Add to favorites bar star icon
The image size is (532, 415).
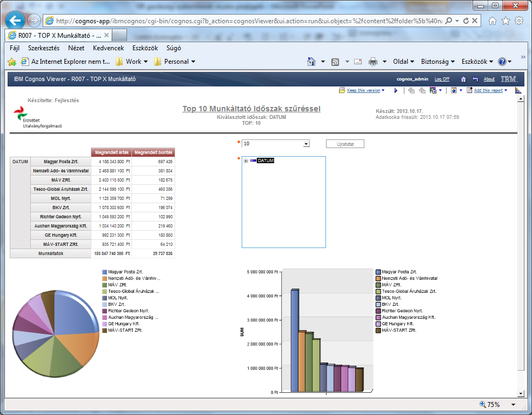(12, 62)
